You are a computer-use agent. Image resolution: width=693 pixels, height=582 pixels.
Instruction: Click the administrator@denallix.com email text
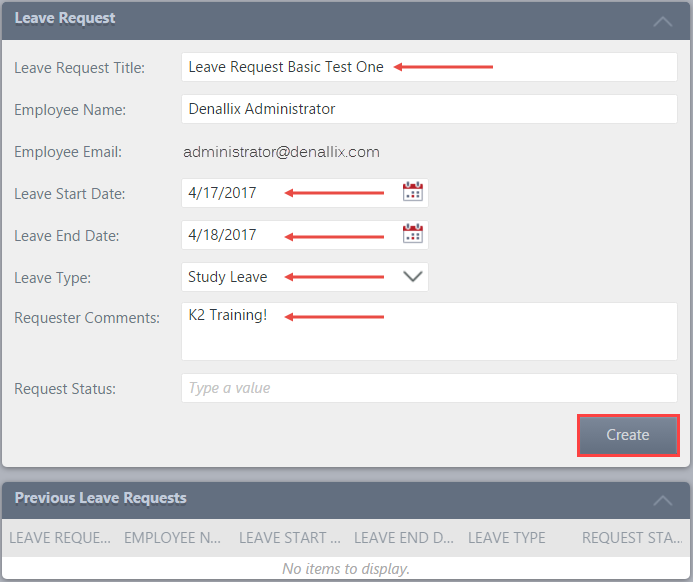tap(281, 152)
